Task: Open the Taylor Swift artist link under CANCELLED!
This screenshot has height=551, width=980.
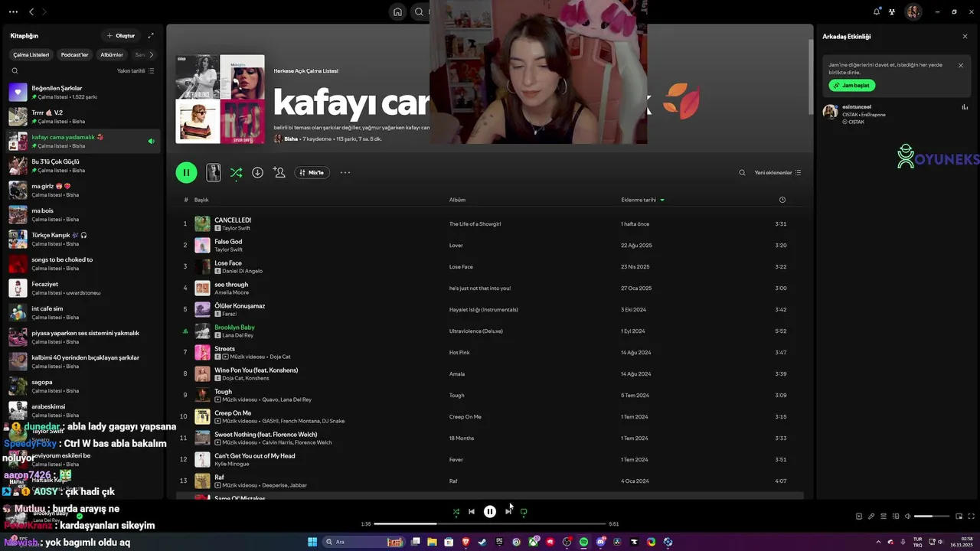Action: pyautogui.click(x=236, y=228)
